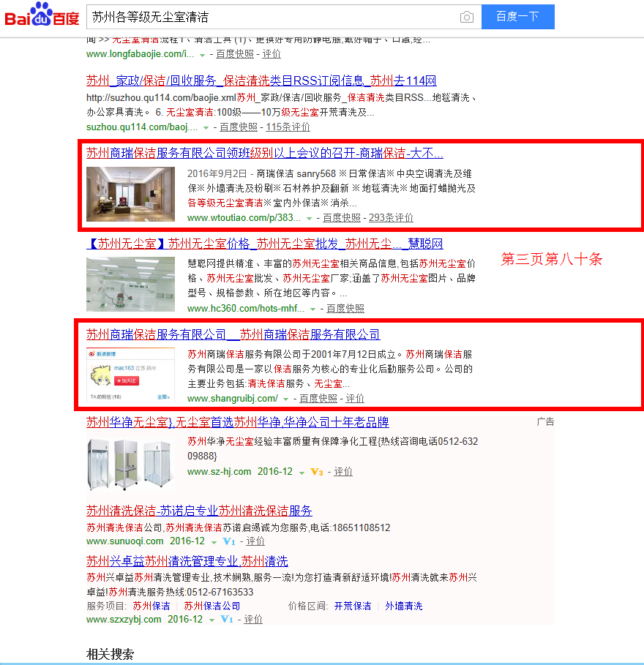The width and height of the screenshot is (644, 665).
Task: Open 商瑞保洁 领班级别以上会议 result title
Action: [x=265, y=153]
